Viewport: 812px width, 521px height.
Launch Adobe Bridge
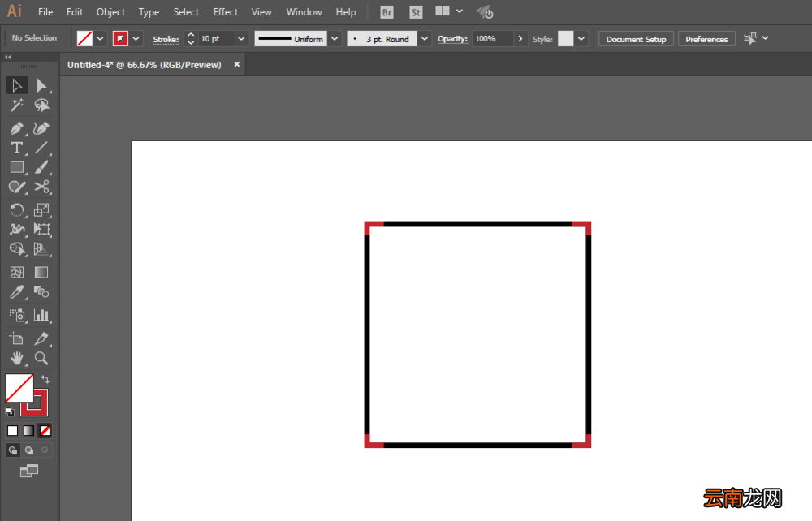pos(387,12)
